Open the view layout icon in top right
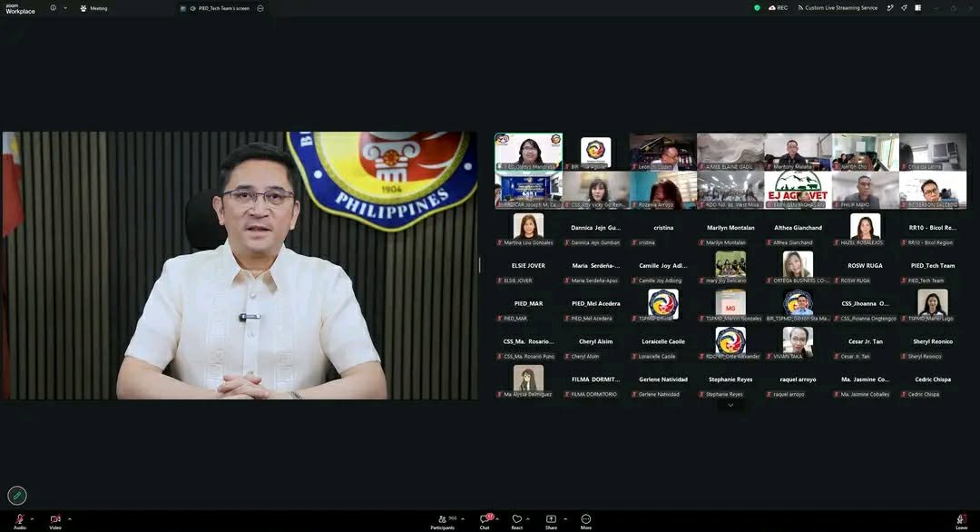 pyautogui.click(x=918, y=8)
